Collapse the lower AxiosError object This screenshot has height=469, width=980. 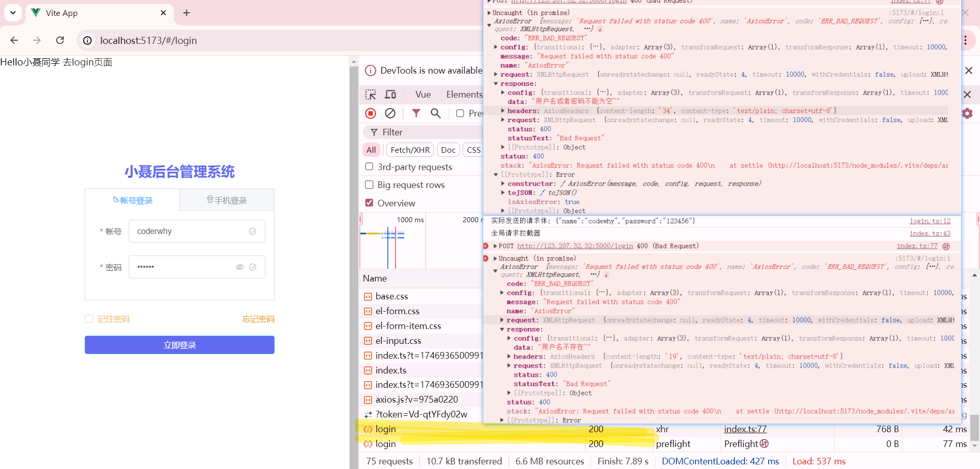[x=495, y=271]
